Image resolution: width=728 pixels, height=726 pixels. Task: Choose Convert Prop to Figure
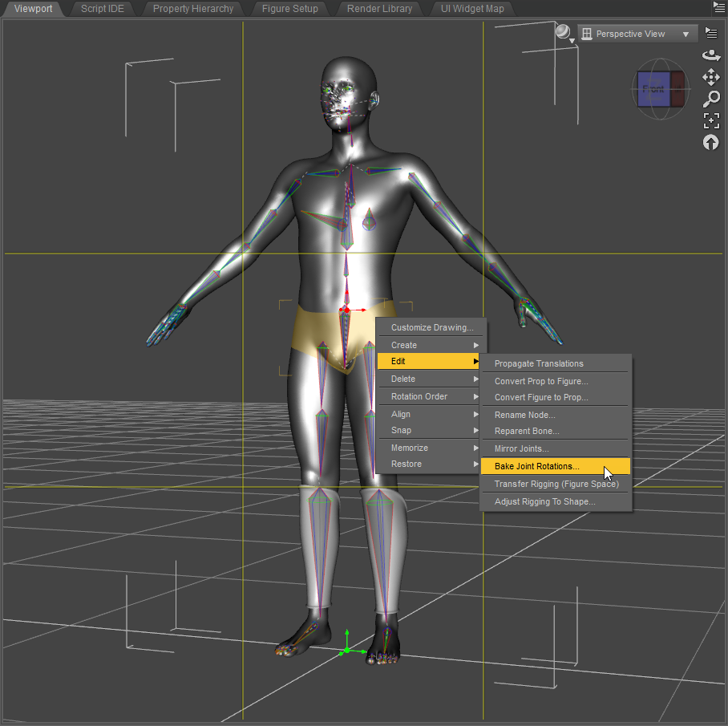pyautogui.click(x=556, y=381)
